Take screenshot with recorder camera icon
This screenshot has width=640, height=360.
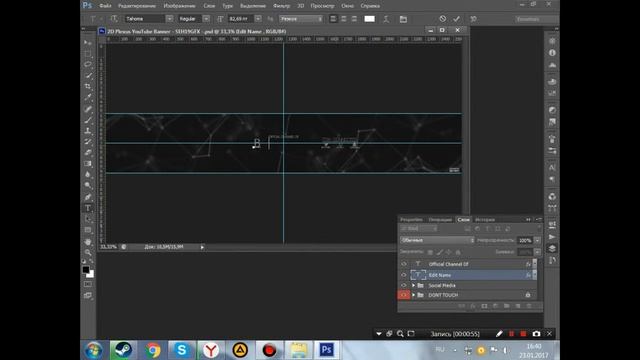click(536, 334)
